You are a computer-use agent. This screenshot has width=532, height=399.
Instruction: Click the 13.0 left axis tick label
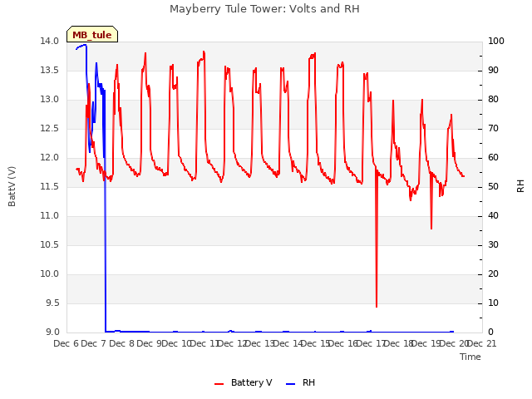pyautogui.click(x=50, y=100)
